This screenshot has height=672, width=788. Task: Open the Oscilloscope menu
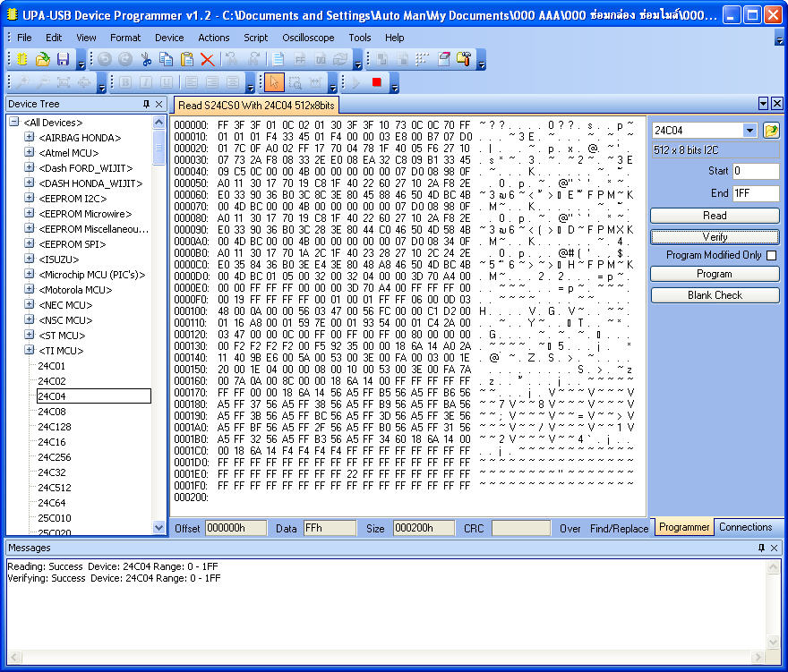point(308,38)
